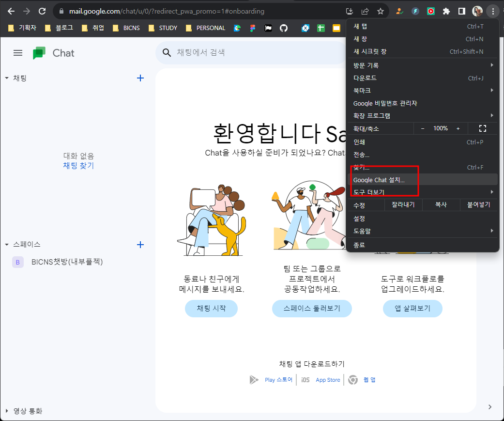Click the share page icon in address bar

click(365, 11)
